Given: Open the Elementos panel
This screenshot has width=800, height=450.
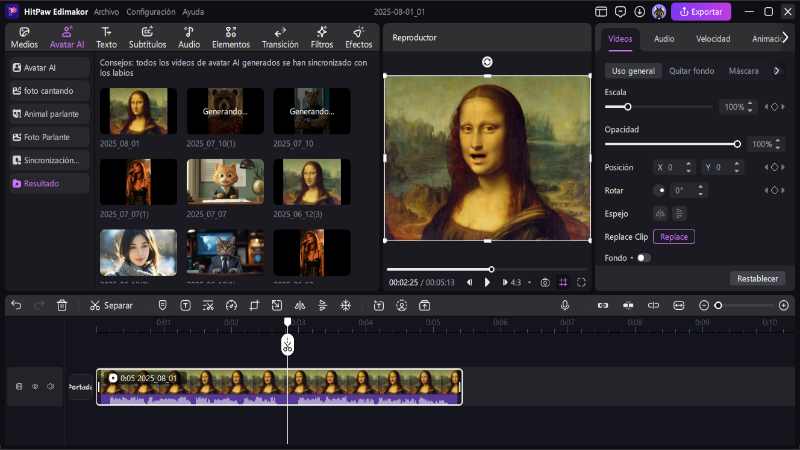Looking at the screenshot, I should pyautogui.click(x=231, y=38).
